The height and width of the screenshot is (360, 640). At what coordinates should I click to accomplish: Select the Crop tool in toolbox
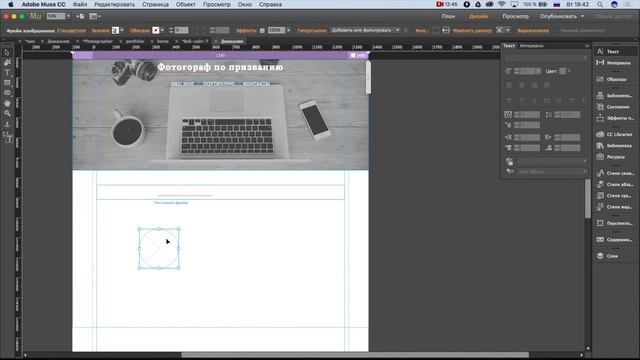(x=7, y=62)
